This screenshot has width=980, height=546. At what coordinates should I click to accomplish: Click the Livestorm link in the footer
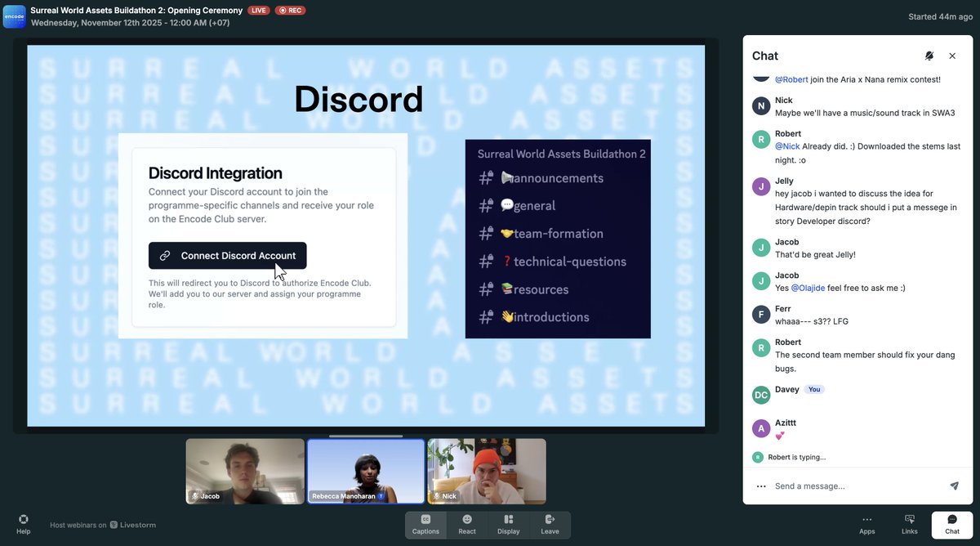click(134, 525)
